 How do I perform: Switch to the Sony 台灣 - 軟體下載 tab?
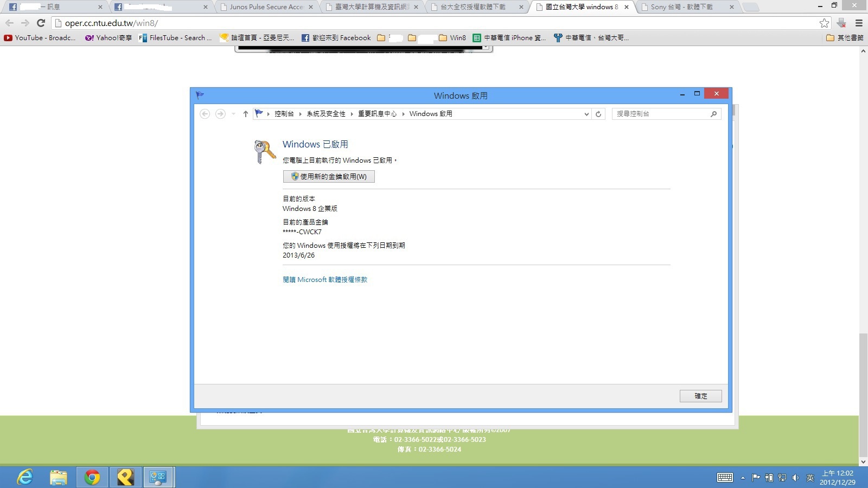tap(687, 7)
